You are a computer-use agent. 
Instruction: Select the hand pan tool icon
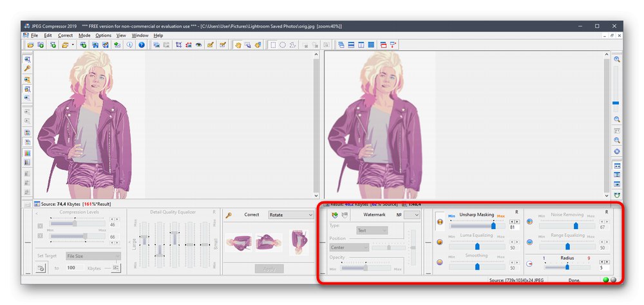pos(238,45)
